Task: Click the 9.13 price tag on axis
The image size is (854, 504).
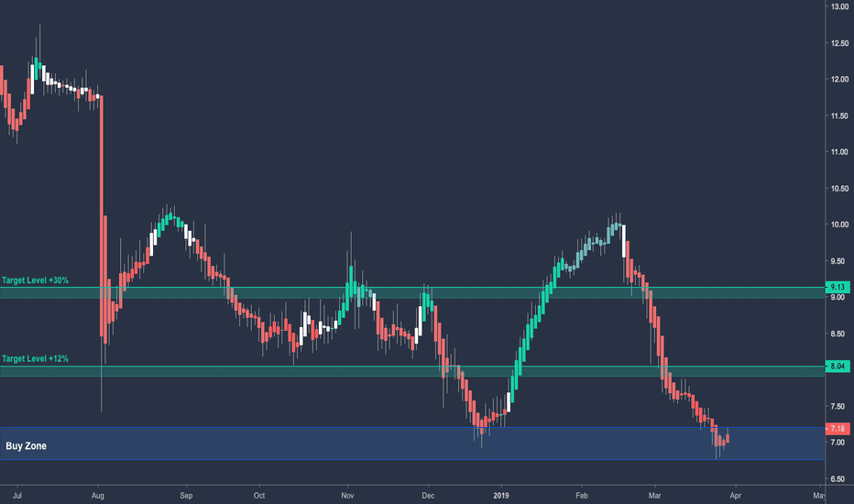Action: (838, 287)
